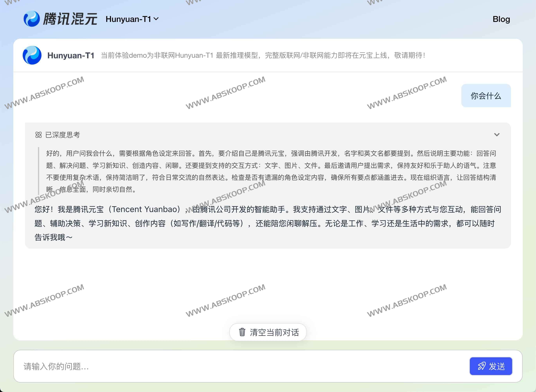Click the chevron beside the Hunyuan-T1 model name
This screenshot has height=392, width=536.
coord(156,19)
